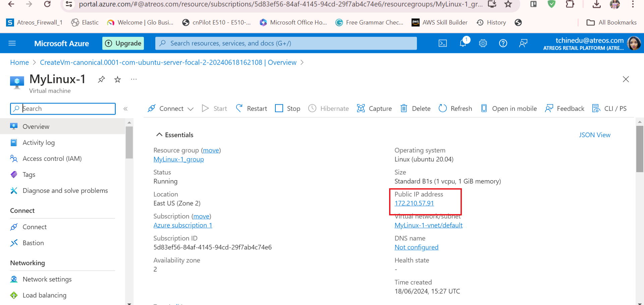Open the CreateVm deployment Overview breadcrumb

168,62
